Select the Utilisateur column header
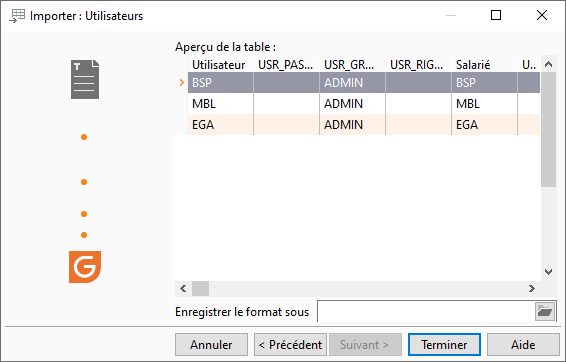This screenshot has height=362, width=566. coord(220,65)
